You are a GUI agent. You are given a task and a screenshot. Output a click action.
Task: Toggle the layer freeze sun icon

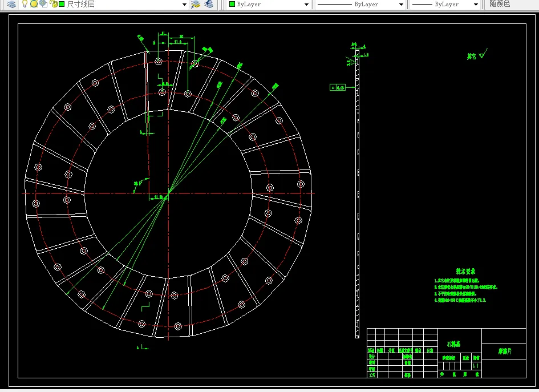34,4
